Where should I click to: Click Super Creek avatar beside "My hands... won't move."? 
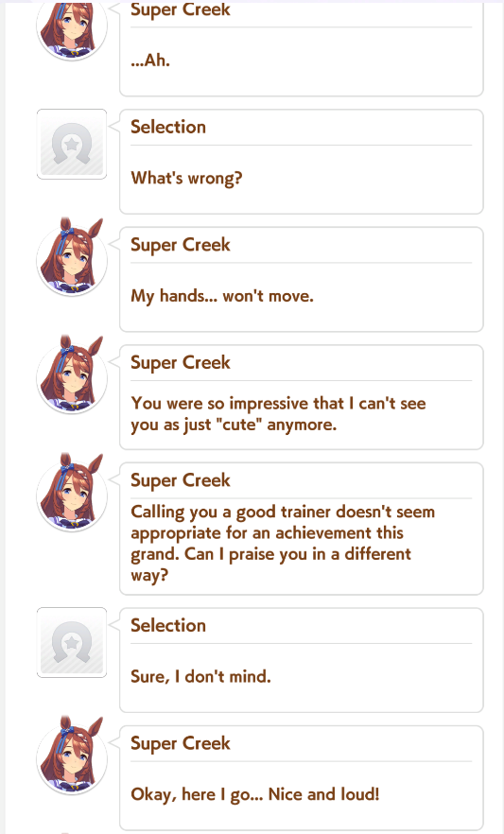tap(72, 257)
